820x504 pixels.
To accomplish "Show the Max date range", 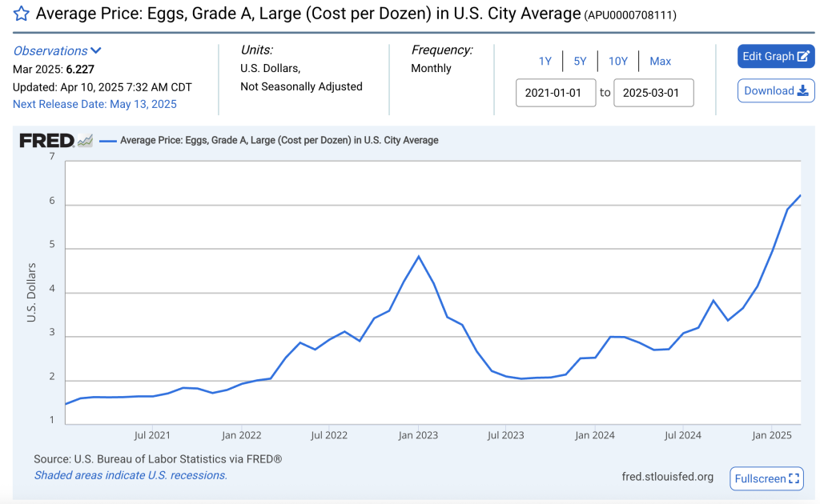I will pyautogui.click(x=660, y=62).
